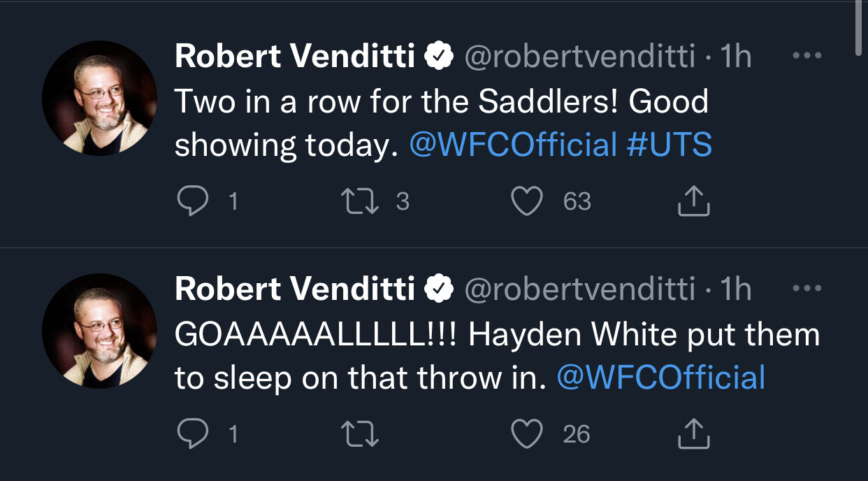Reply to the Saddlers tweet
The image size is (868, 481).
[x=191, y=201]
